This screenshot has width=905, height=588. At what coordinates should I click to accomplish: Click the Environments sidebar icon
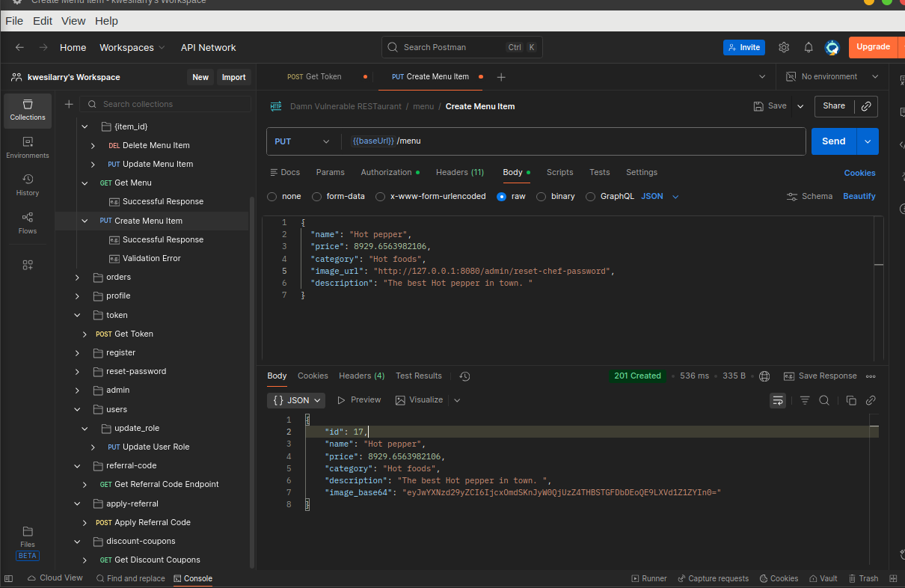(28, 147)
